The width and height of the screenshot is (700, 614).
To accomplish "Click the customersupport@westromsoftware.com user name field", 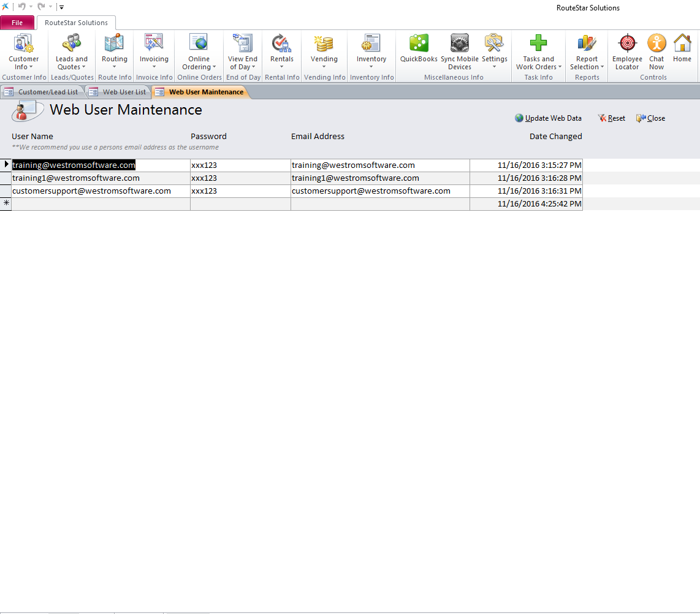I will (101, 191).
